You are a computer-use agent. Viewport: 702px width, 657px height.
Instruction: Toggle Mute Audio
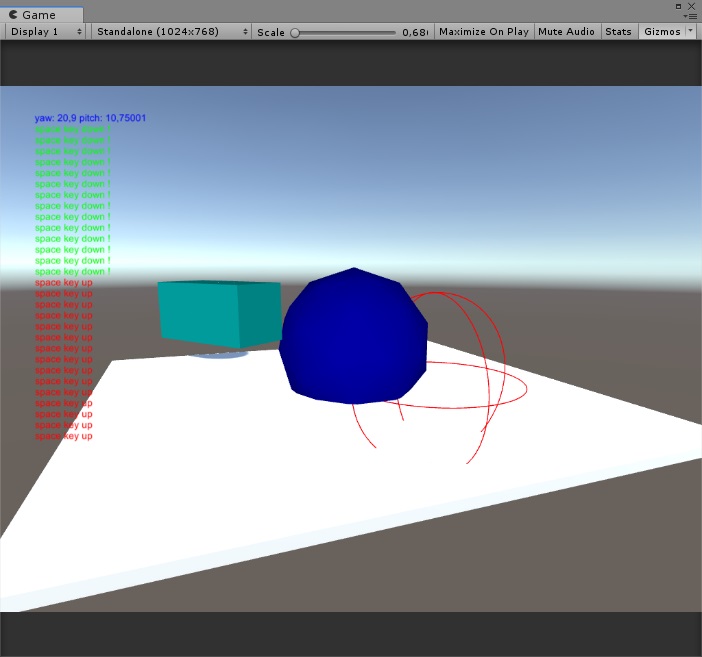pyautogui.click(x=566, y=32)
